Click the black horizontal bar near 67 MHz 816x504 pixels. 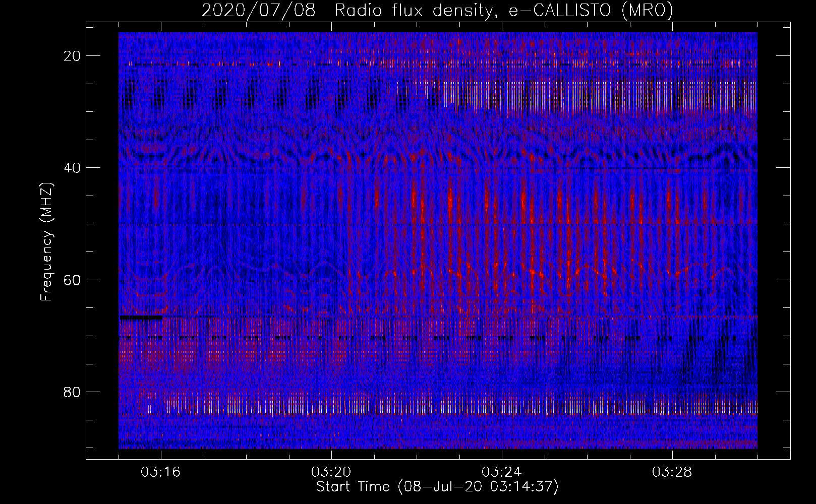(x=141, y=318)
